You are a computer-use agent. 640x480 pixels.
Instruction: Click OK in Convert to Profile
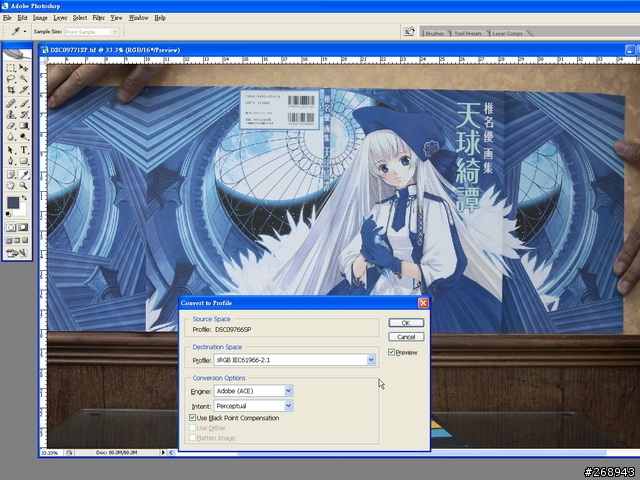tap(406, 322)
